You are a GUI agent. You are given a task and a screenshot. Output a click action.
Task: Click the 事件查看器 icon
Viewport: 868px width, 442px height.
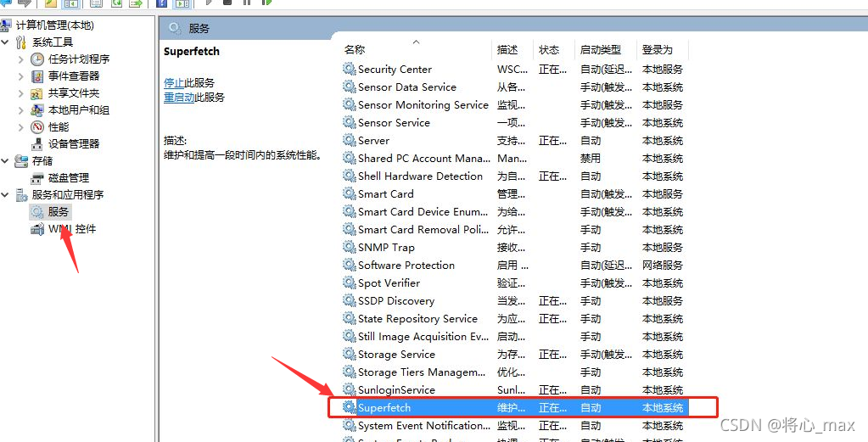click(x=37, y=76)
